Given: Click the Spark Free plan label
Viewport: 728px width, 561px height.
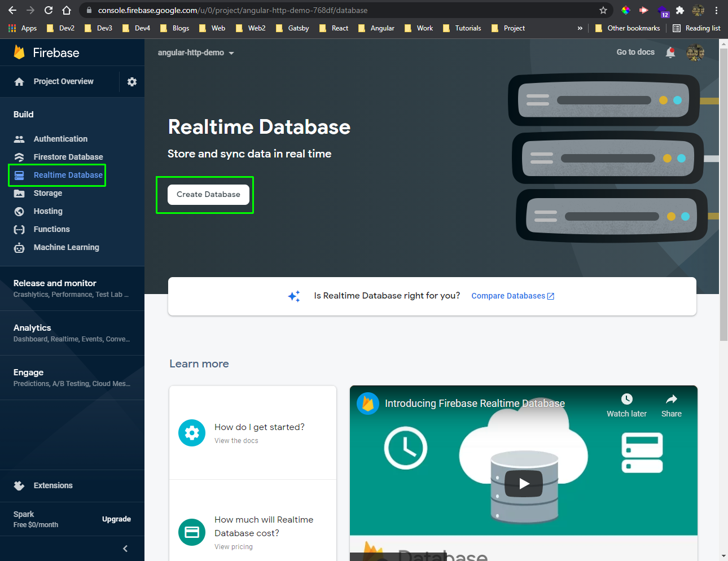Looking at the screenshot, I should tap(36, 519).
